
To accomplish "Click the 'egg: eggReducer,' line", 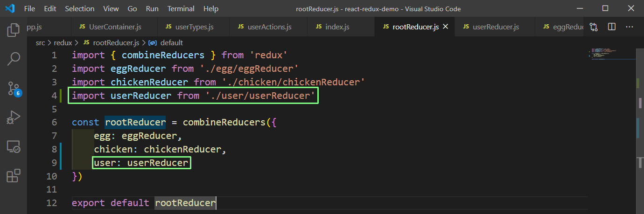I will (138, 136).
